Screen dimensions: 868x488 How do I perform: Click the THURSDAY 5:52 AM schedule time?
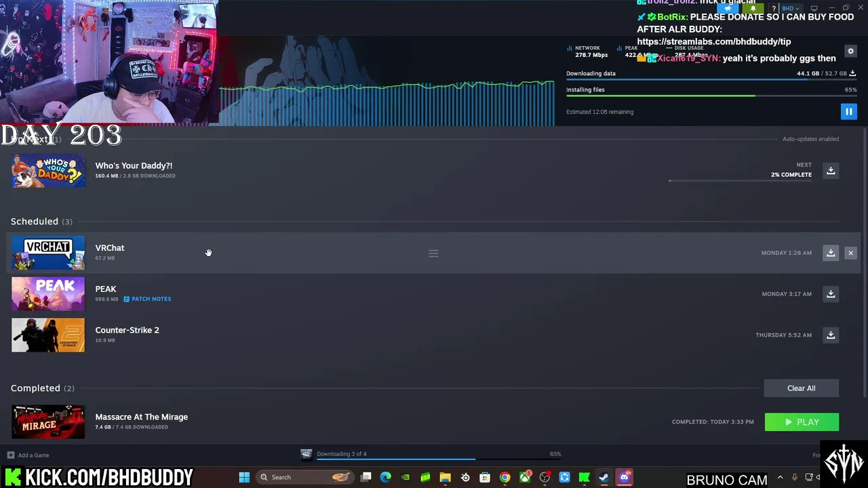click(783, 335)
